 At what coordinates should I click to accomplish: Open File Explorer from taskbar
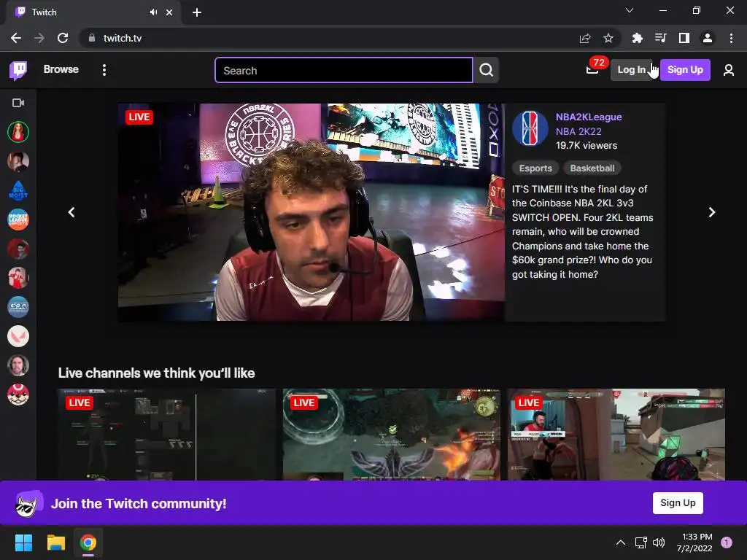[55, 542]
